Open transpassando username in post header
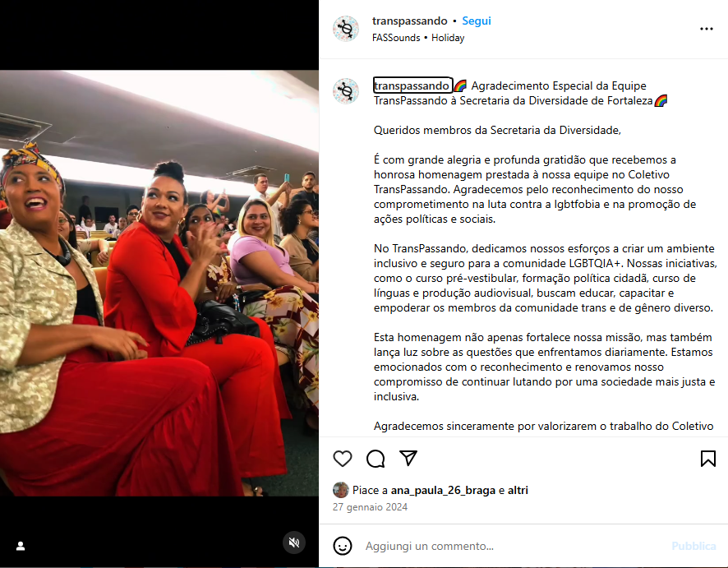 (x=409, y=21)
